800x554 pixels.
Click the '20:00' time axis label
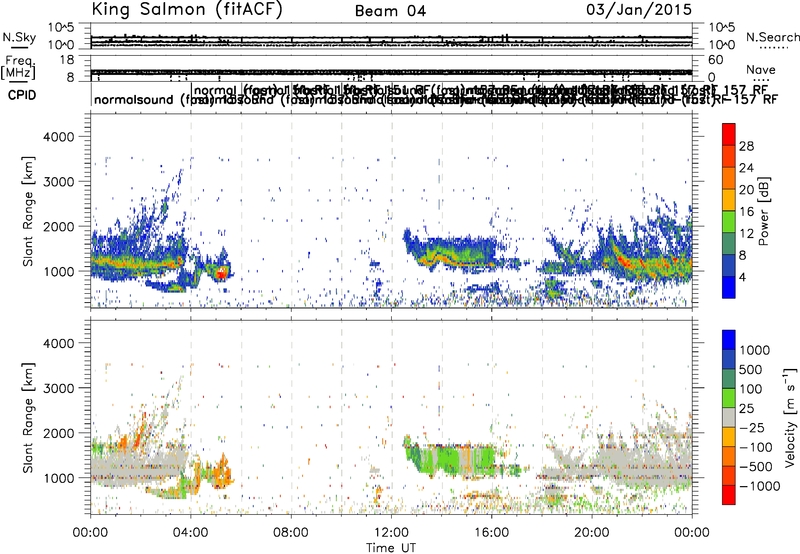592,533
